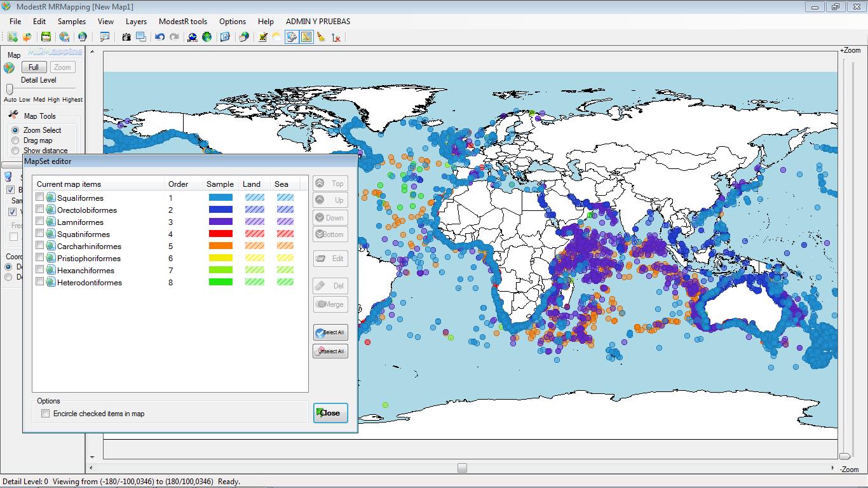Check the Squaliformes checkbox
Image resolution: width=868 pixels, height=488 pixels.
point(40,198)
